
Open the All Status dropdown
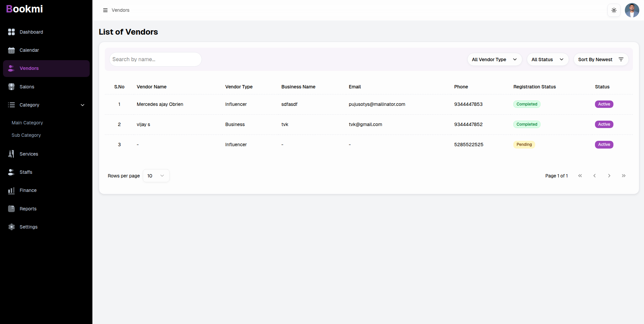[x=547, y=59]
